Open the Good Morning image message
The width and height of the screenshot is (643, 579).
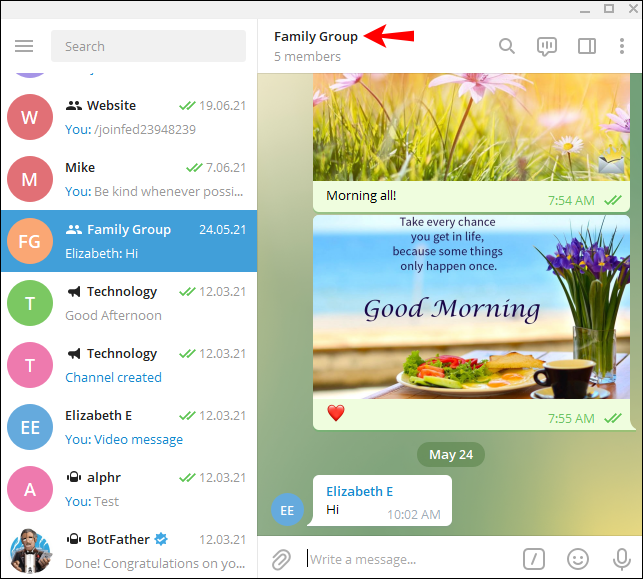471,307
